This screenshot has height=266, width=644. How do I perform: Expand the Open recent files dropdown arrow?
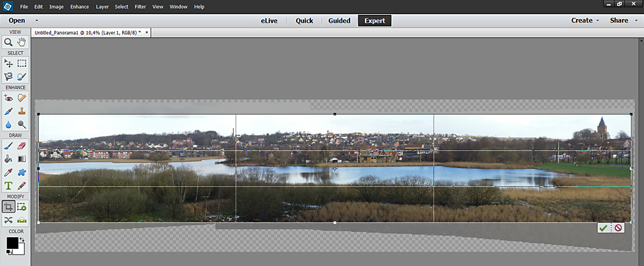pyautogui.click(x=37, y=20)
